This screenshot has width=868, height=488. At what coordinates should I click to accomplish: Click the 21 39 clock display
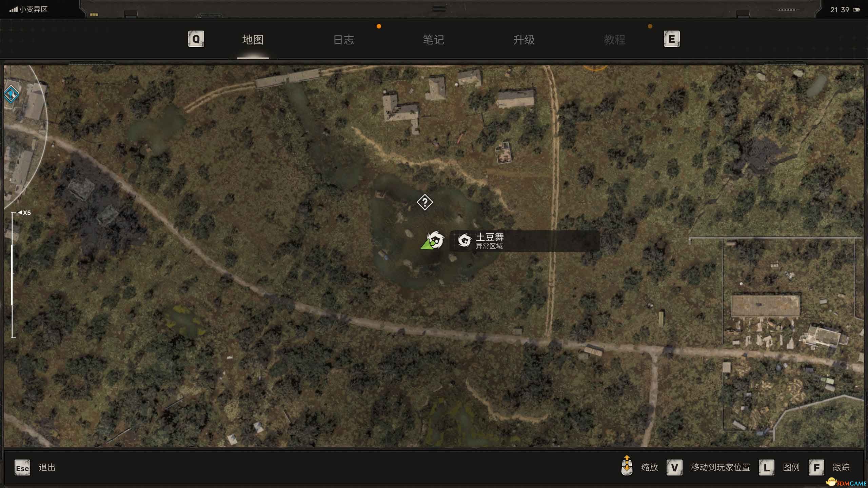tap(840, 10)
